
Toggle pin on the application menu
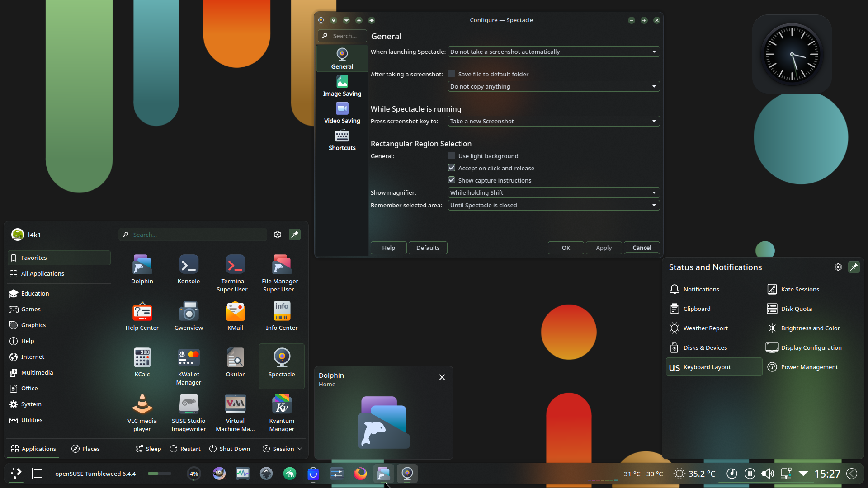tap(295, 235)
